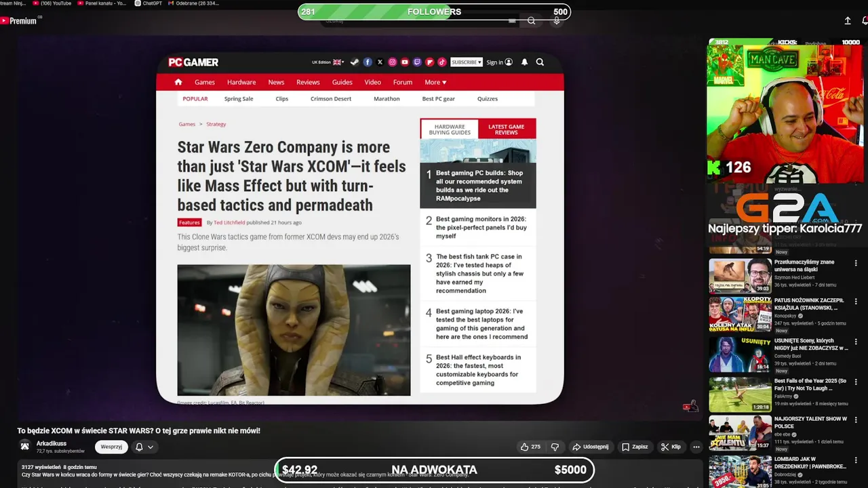
Task: Open Video in PC Gamer nav bar
Action: click(373, 82)
